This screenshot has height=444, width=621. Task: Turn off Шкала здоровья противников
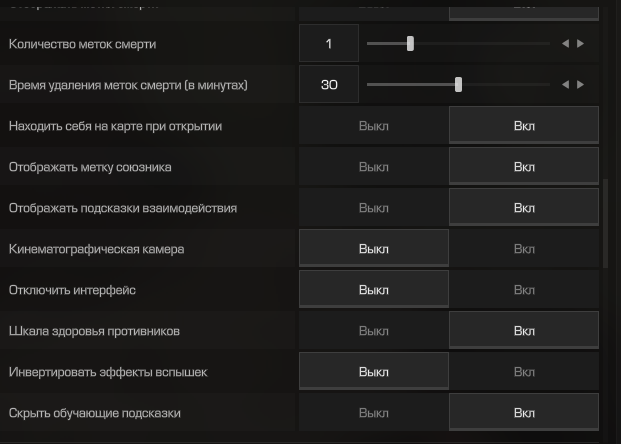374,331
